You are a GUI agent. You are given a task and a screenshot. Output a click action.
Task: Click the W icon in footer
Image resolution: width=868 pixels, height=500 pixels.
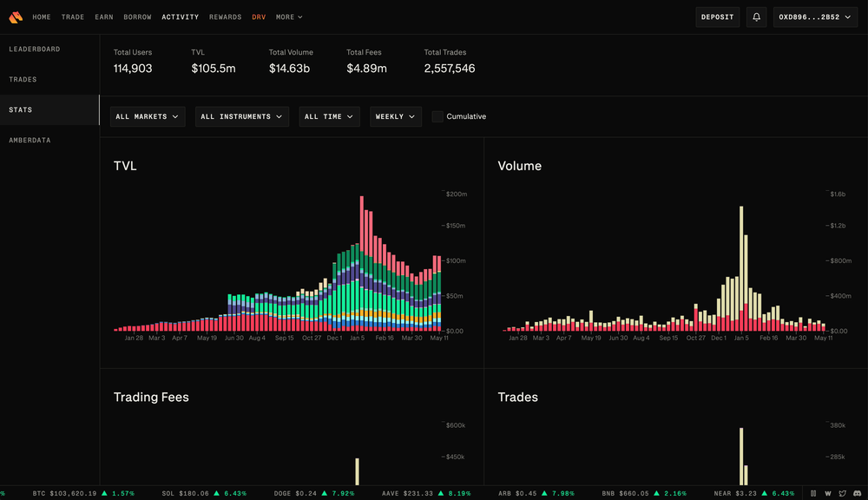pos(828,493)
